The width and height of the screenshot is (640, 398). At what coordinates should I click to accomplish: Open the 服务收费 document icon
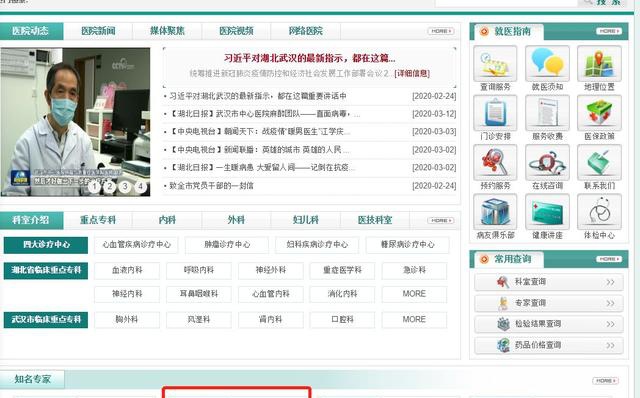pyautogui.click(x=547, y=113)
